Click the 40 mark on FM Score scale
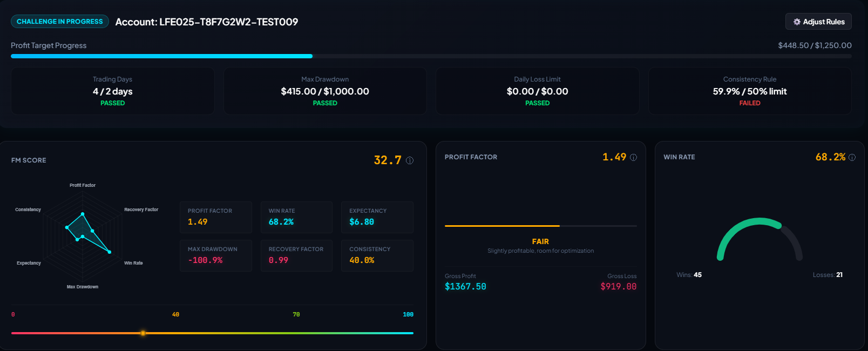 click(175, 314)
